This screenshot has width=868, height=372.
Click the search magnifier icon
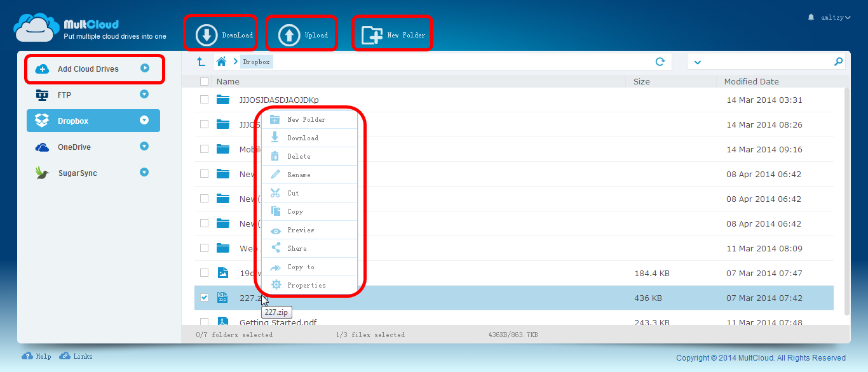pos(839,62)
